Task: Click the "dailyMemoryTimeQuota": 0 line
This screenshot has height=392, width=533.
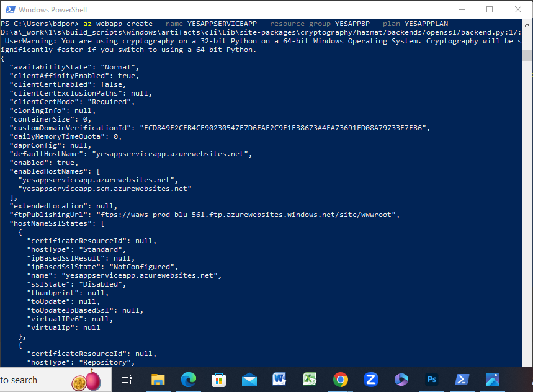Action: 66,136
